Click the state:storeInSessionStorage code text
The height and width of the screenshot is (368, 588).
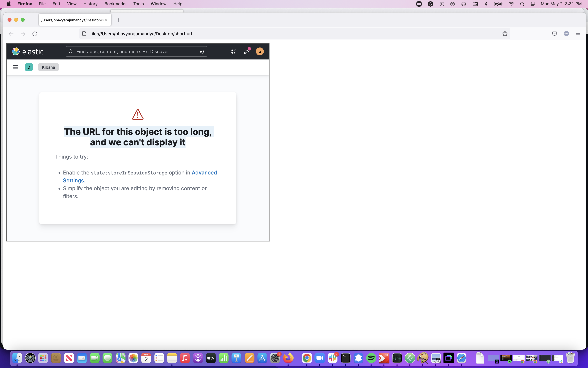pyautogui.click(x=129, y=173)
